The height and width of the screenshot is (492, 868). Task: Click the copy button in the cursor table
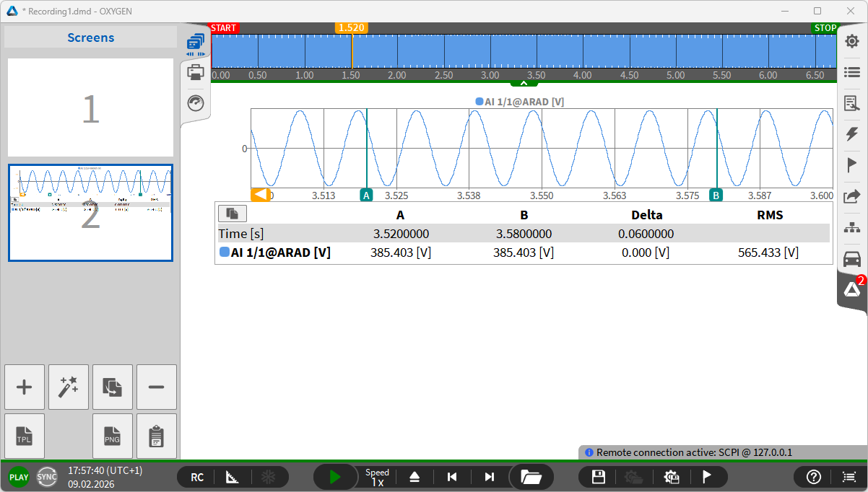click(232, 214)
